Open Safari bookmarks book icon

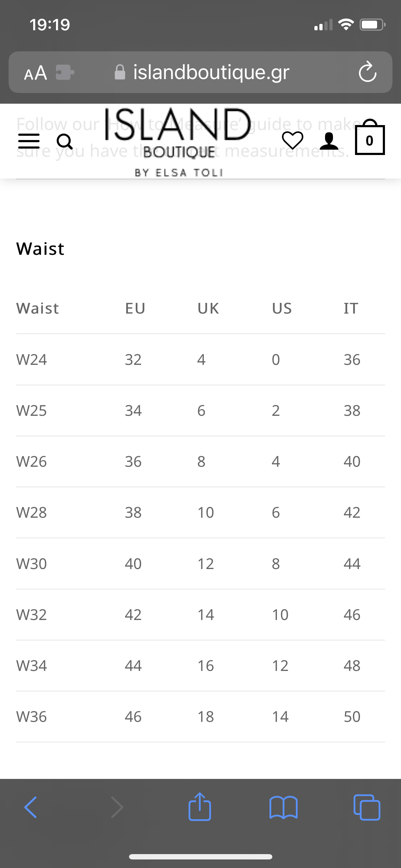click(x=283, y=807)
